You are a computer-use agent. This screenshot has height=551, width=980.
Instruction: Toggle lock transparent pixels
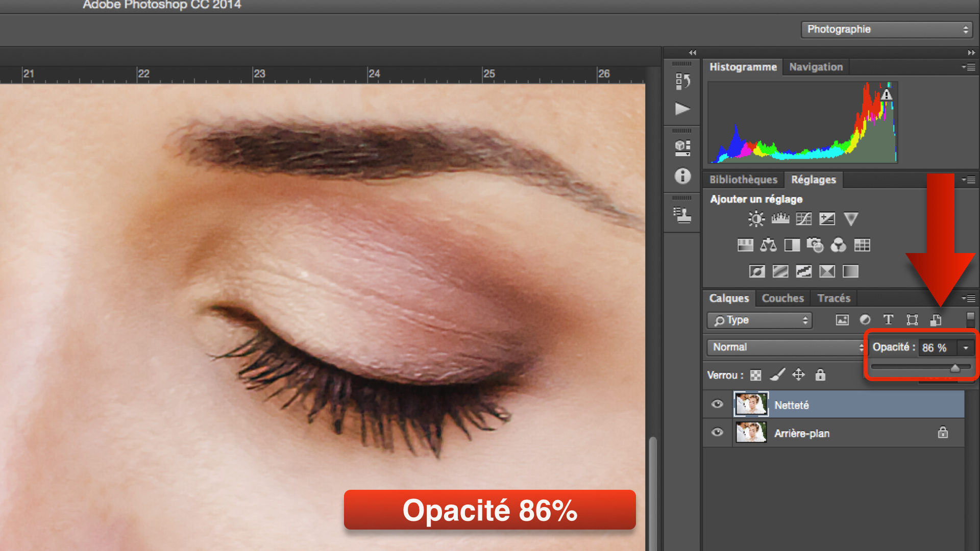point(756,375)
